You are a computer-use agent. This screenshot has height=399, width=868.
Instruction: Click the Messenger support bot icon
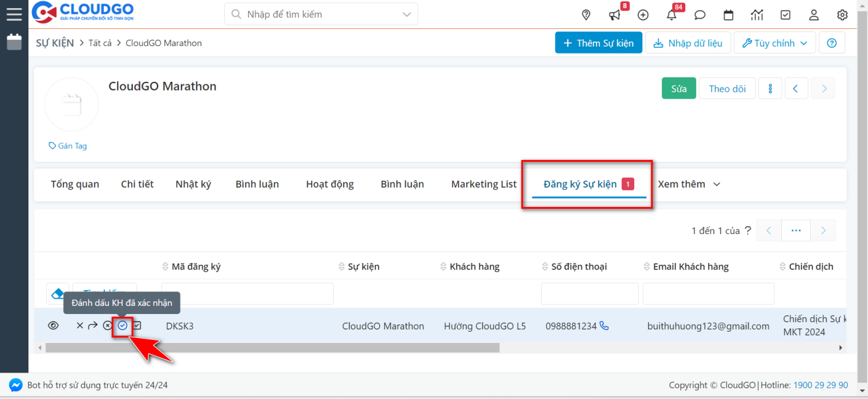pos(16,385)
